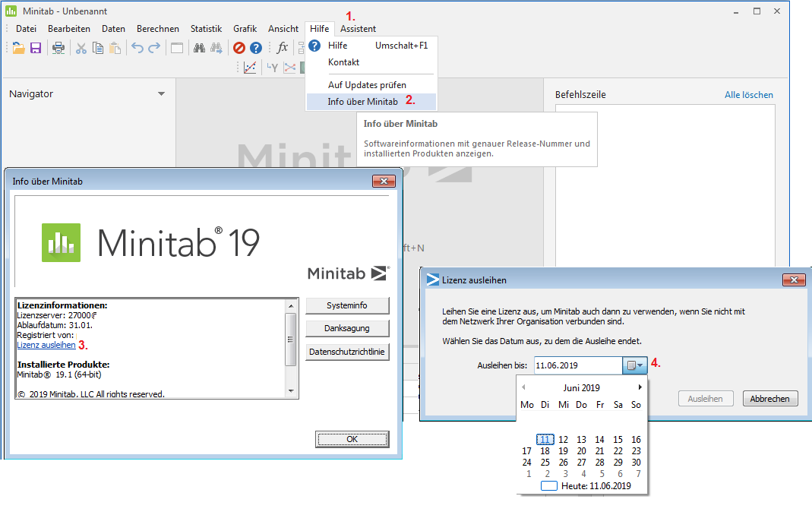Go to the next month in calendar
812x515 pixels.
tap(640, 387)
